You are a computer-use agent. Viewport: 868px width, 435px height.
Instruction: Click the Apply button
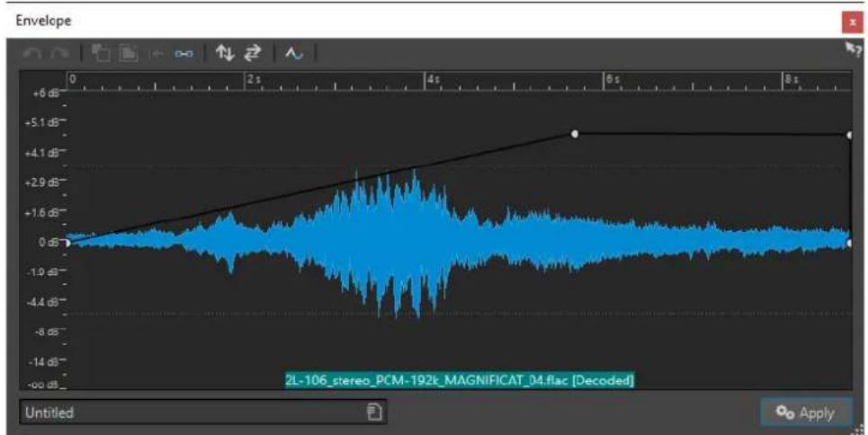point(806,413)
